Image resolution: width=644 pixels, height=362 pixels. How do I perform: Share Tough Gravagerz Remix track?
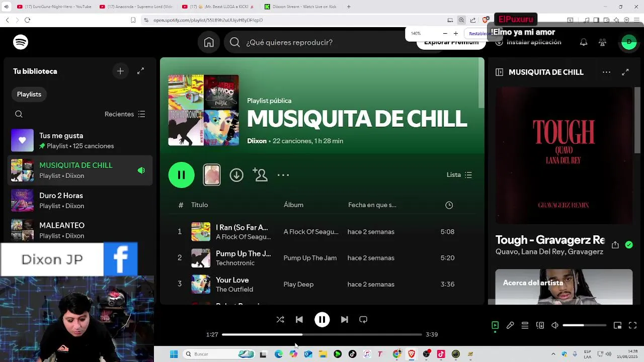click(x=615, y=245)
